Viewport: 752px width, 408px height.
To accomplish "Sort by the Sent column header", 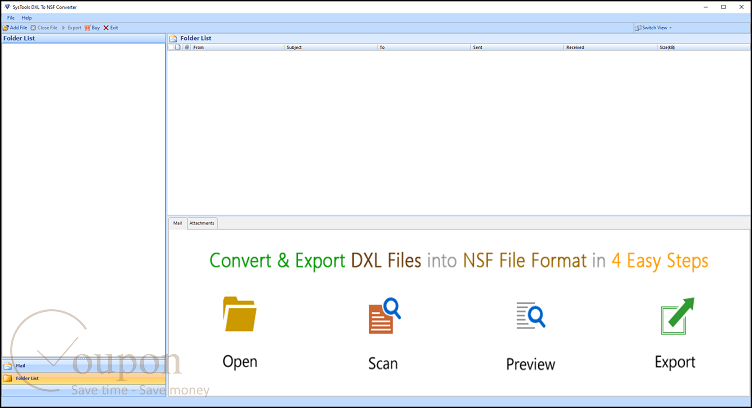I will (x=517, y=47).
